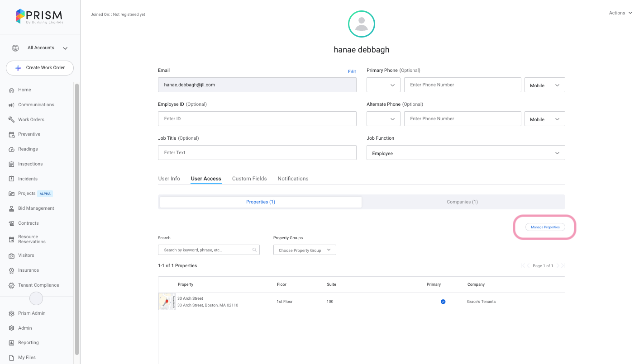Image resolution: width=639 pixels, height=364 pixels.
Task: Open the Visitors badge icon
Action: pos(12,255)
